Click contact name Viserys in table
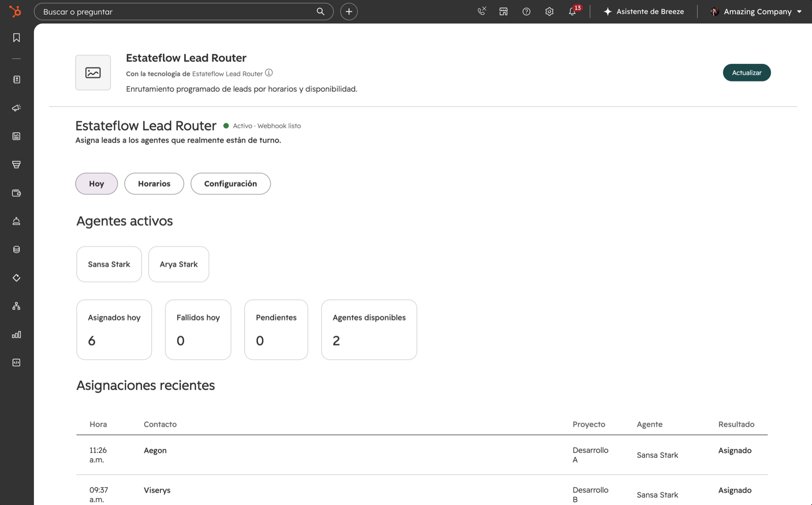 click(157, 490)
